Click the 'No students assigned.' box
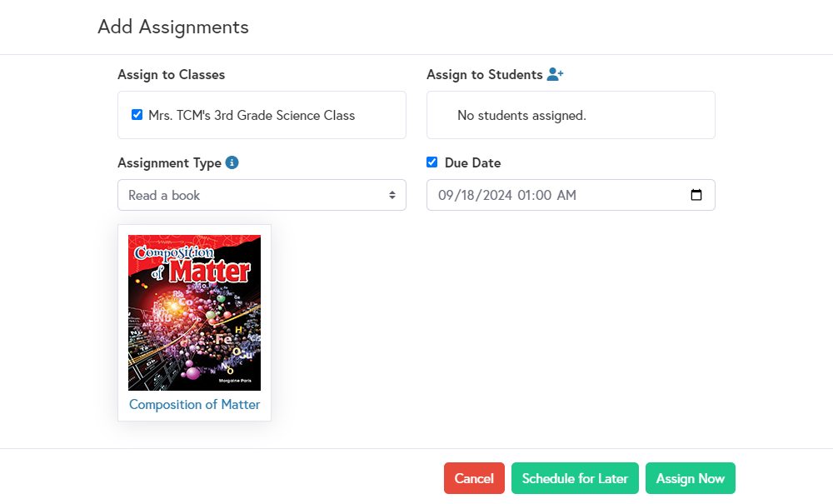The width and height of the screenshot is (833, 504). (x=571, y=115)
